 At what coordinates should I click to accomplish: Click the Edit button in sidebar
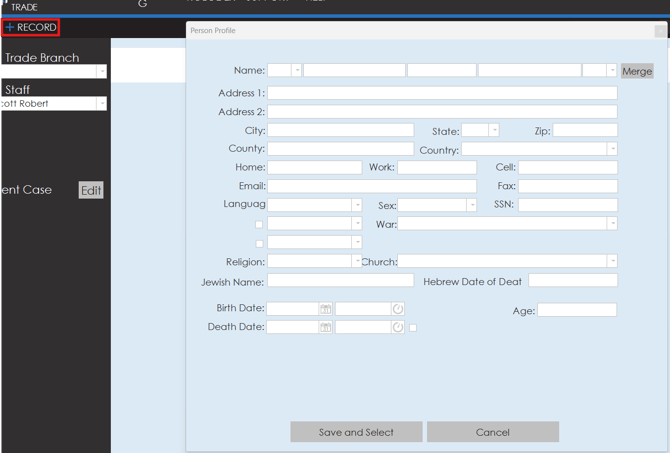(91, 190)
